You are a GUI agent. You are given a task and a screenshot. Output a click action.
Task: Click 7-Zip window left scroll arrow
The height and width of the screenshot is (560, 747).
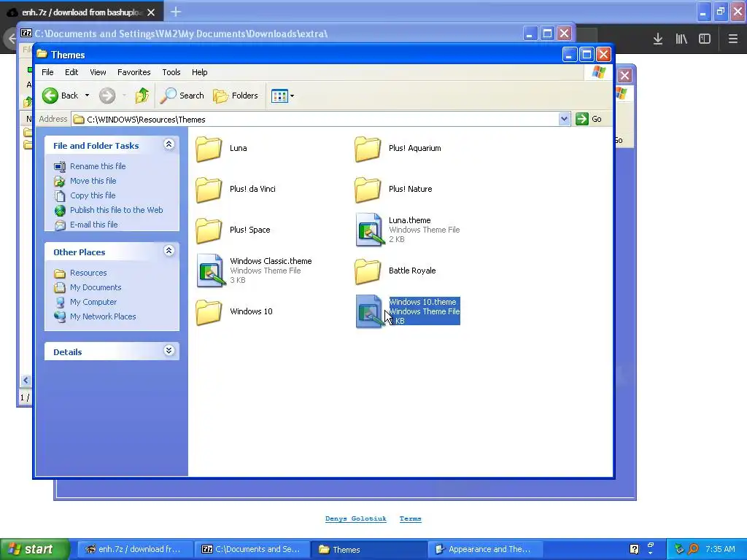point(26,380)
